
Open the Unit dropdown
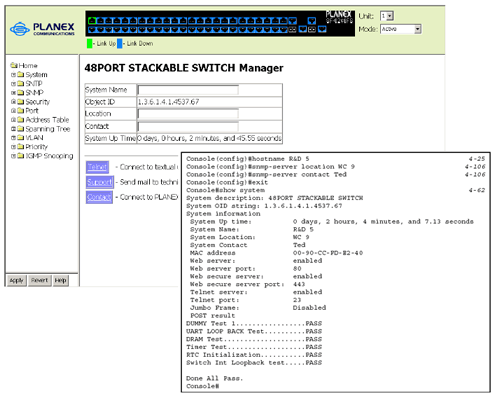(387, 16)
